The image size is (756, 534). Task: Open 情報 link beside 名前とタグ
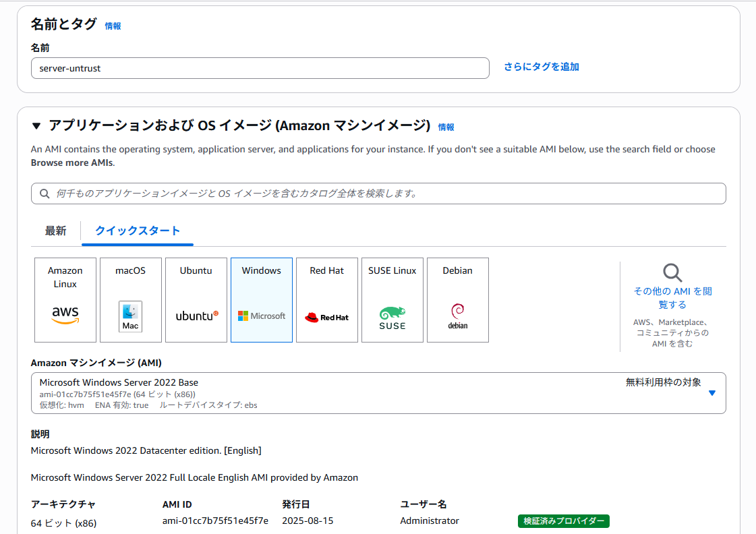(x=113, y=26)
